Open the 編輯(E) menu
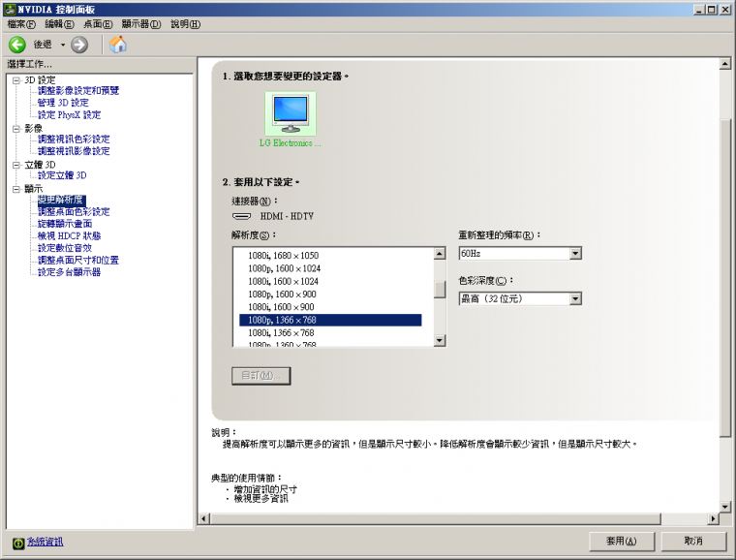This screenshot has width=736, height=560. pos(60,24)
